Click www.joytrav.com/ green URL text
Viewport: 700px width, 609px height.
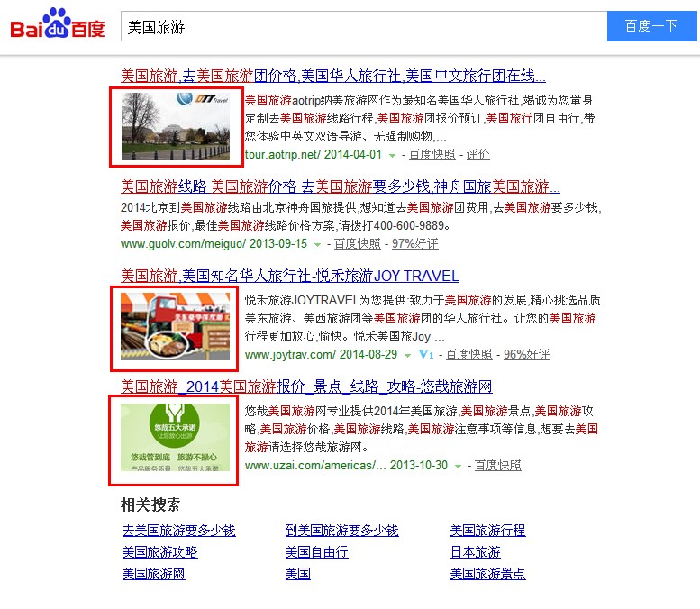[x=290, y=355]
